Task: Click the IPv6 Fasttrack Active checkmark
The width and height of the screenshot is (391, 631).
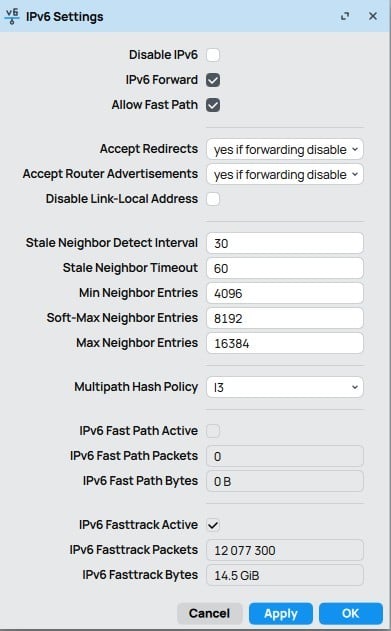Action: click(213, 525)
